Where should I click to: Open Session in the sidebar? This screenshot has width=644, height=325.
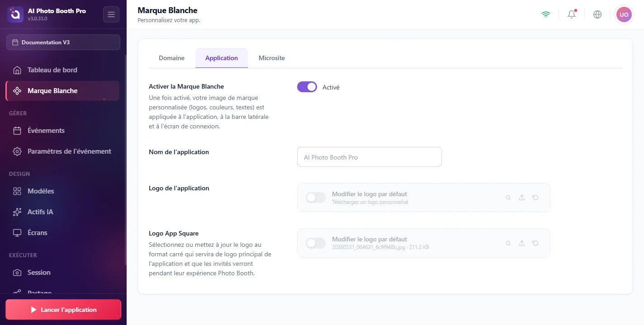point(62,273)
